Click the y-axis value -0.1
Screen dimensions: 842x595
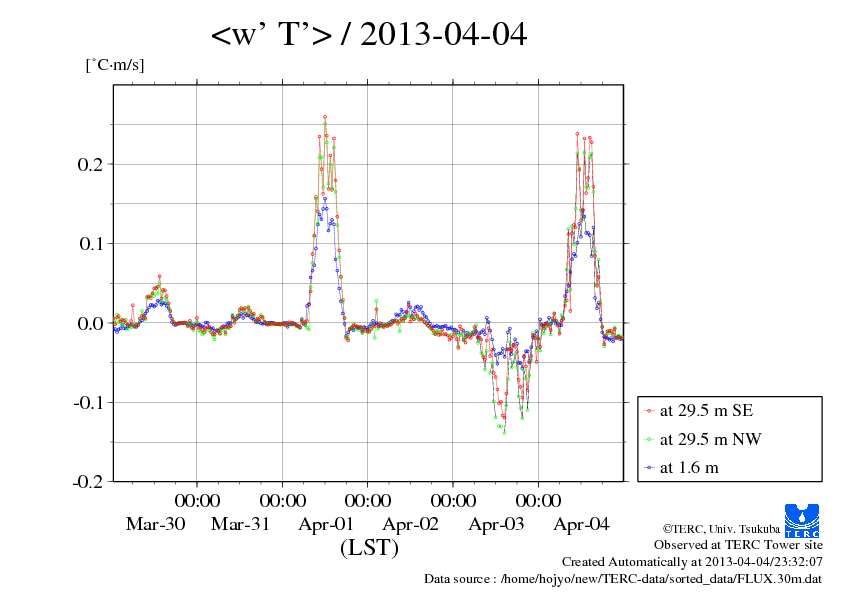tap(88, 402)
